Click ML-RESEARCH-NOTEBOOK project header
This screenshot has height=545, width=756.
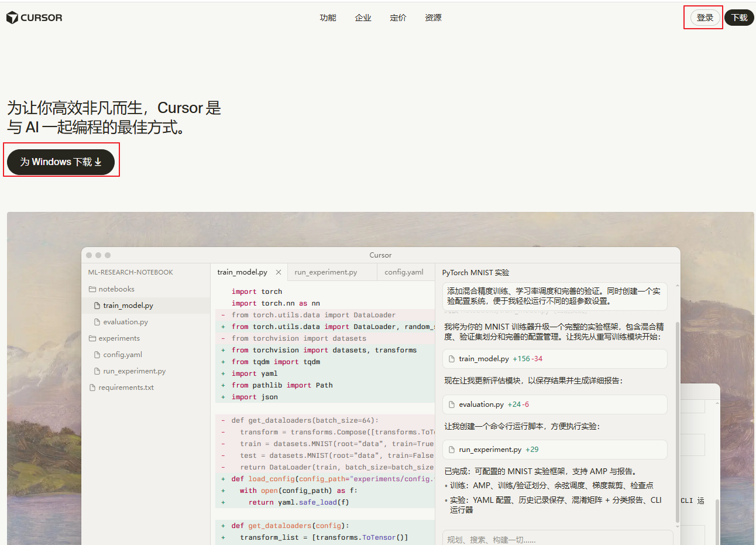[130, 272]
